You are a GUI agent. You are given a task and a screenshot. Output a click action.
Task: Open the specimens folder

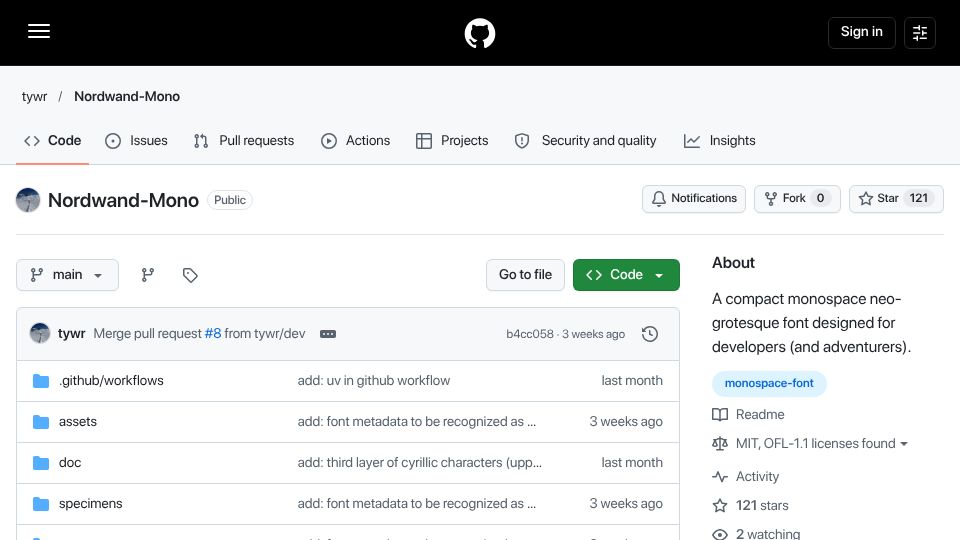tap(91, 504)
